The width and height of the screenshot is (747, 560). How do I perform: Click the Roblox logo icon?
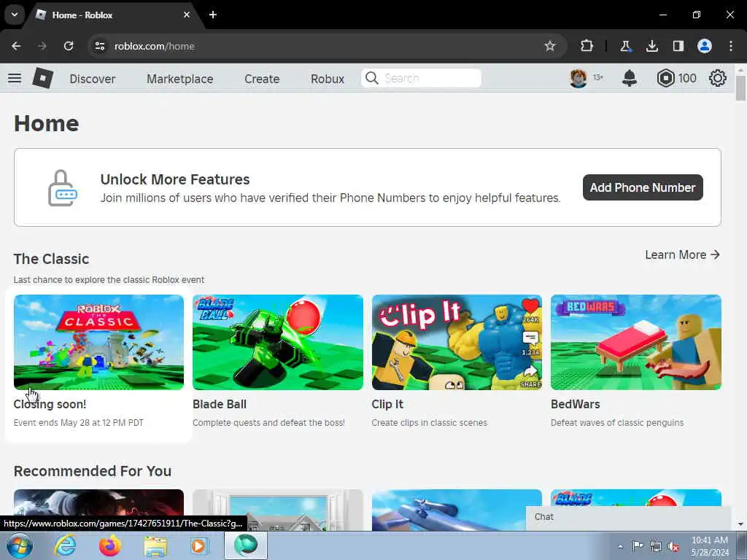coord(43,78)
